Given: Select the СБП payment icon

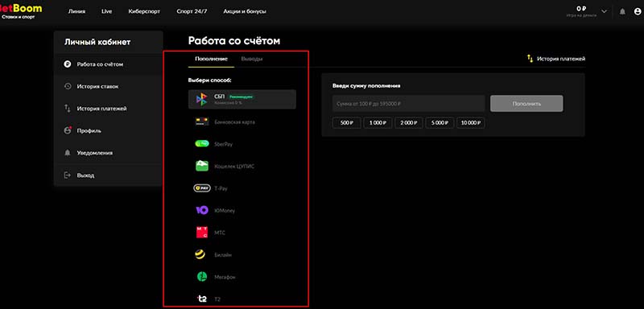Looking at the screenshot, I should [202, 99].
